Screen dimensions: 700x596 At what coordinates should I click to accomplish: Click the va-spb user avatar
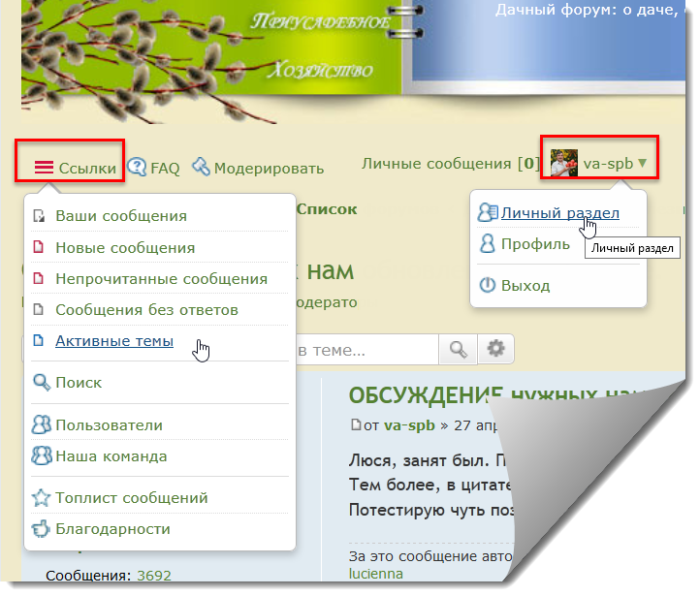(x=564, y=164)
